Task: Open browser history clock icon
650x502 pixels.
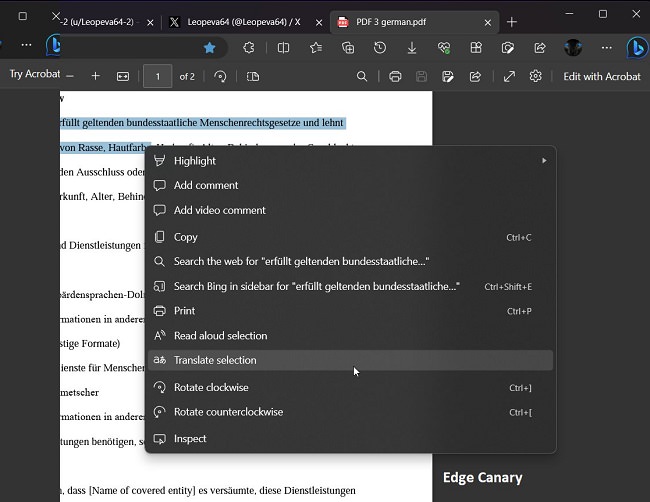Action: click(x=380, y=47)
